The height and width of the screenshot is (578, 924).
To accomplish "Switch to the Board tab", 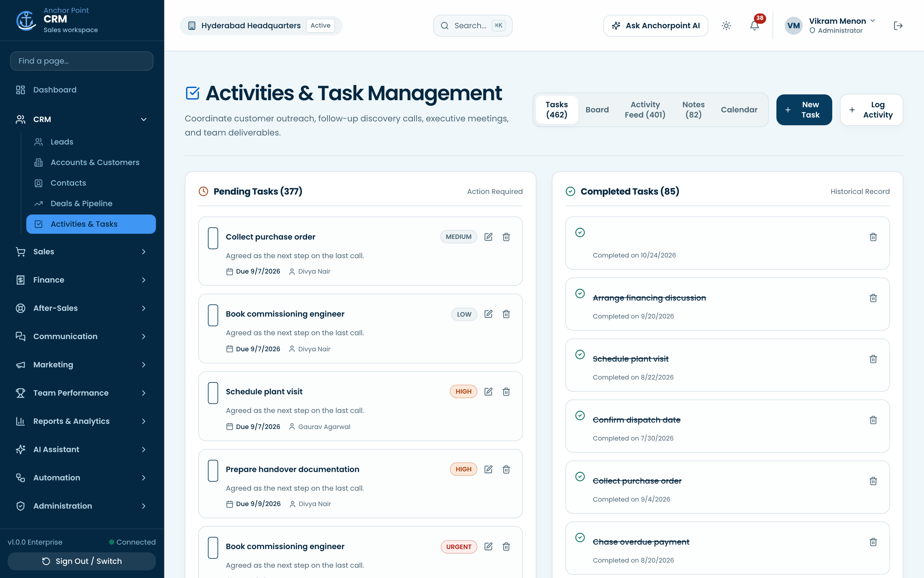I will pyautogui.click(x=597, y=110).
